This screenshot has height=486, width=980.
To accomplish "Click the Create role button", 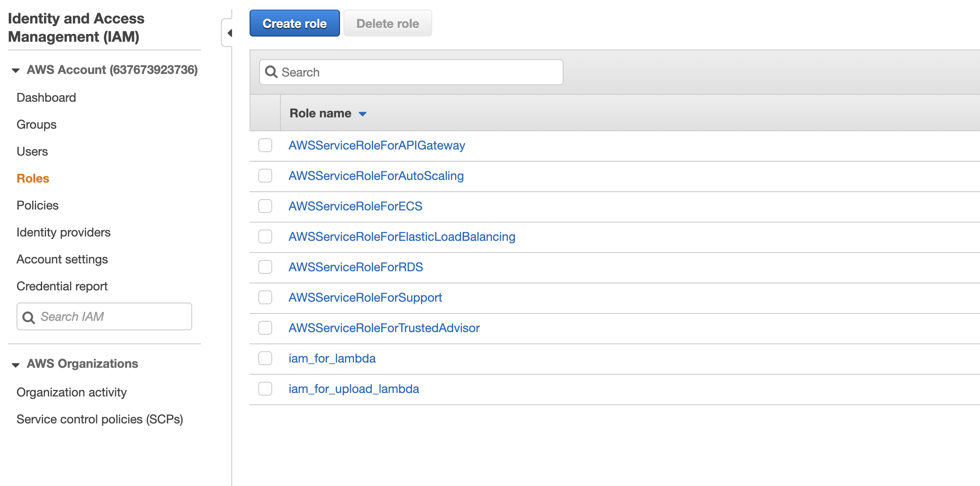I will 294,23.
